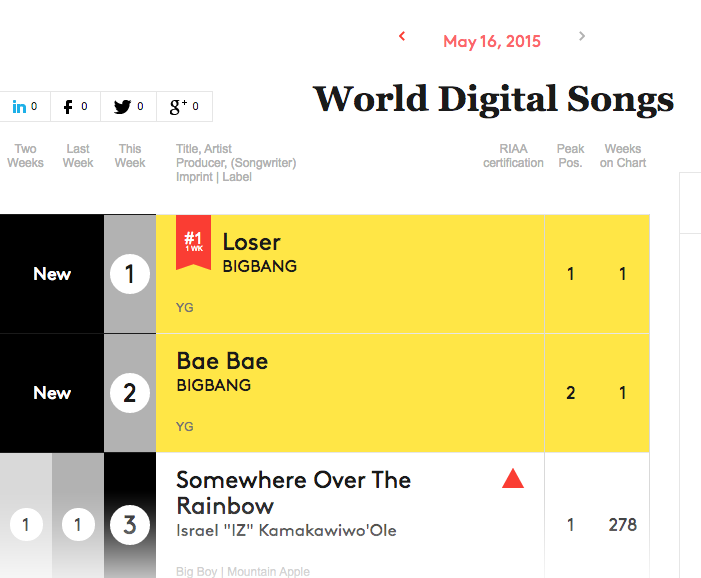Share on Twitter bird icon

[122, 107]
